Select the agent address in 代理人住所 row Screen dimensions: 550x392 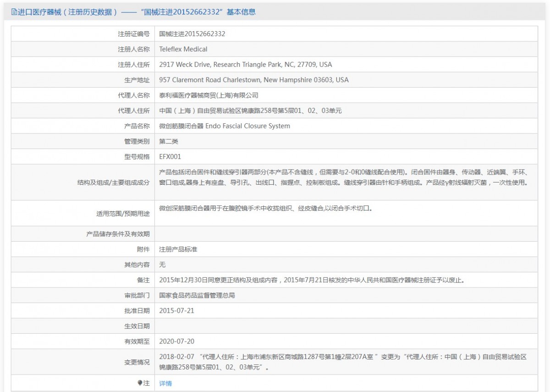(251, 110)
